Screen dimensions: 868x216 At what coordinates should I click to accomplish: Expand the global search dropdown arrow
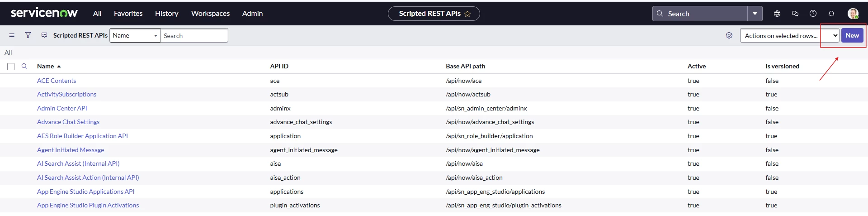click(x=755, y=14)
